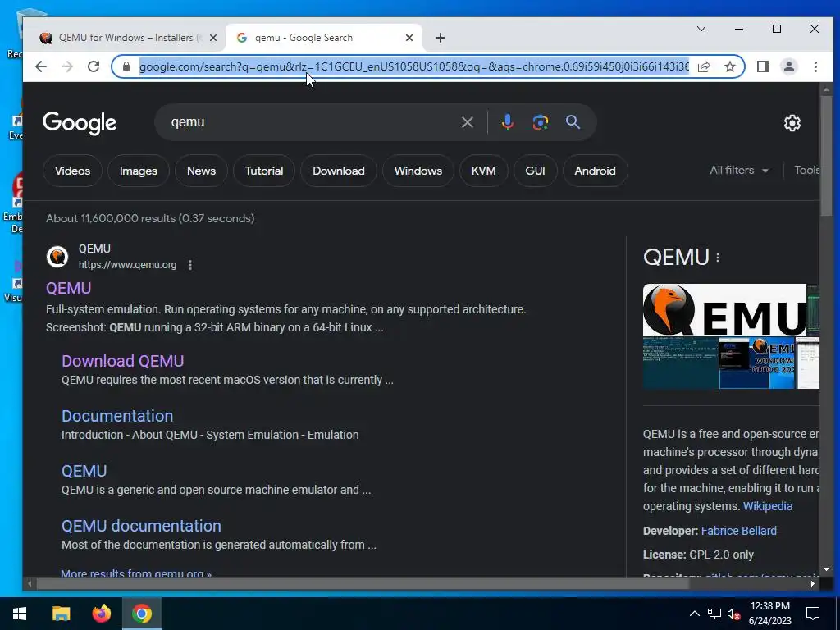Screen dimensions: 840x630
Task: Click the scroll-right arrow on horizontal scrollbar
Action: pos(813,583)
